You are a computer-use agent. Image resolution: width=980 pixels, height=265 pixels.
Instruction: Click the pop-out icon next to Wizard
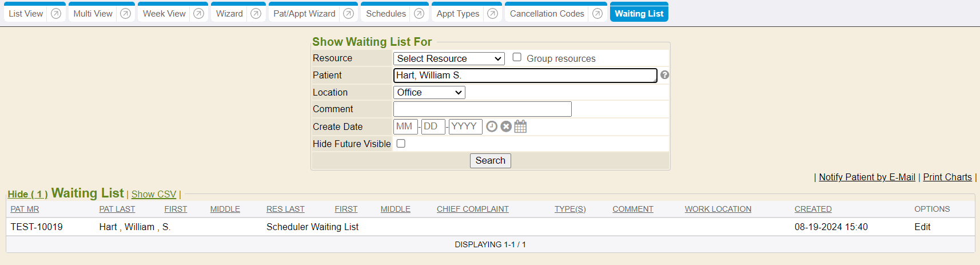coord(256,14)
